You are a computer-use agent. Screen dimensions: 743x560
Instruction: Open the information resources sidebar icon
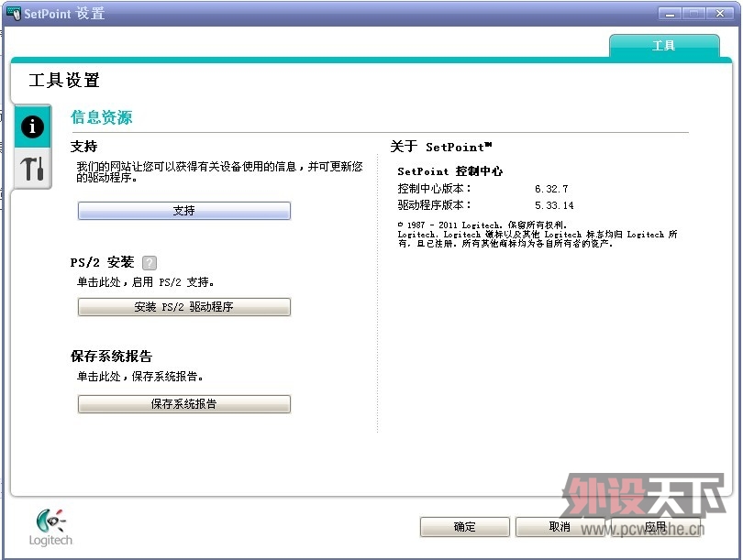(x=32, y=126)
